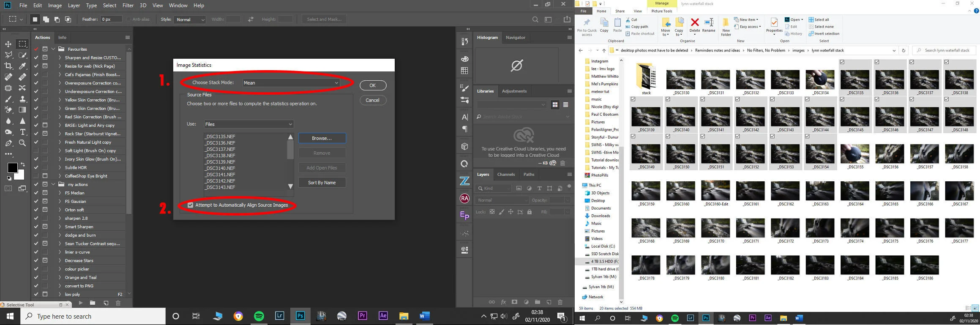This screenshot has height=325, width=980.
Task: Click Select all in Explorer ribbon
Action: [819, 20]
